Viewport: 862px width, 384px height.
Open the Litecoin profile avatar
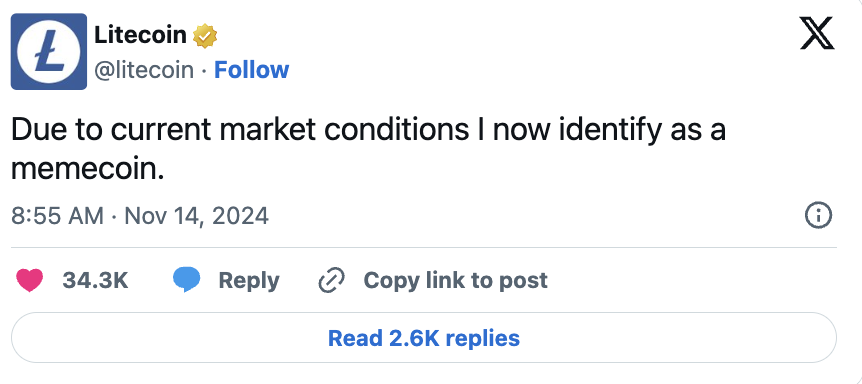point(49,52)
